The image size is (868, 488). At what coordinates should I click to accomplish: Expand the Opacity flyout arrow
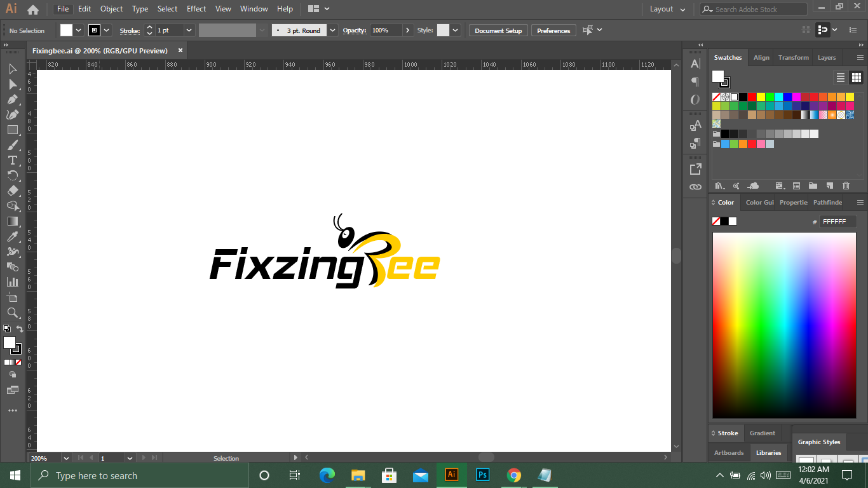click(408, 30)
